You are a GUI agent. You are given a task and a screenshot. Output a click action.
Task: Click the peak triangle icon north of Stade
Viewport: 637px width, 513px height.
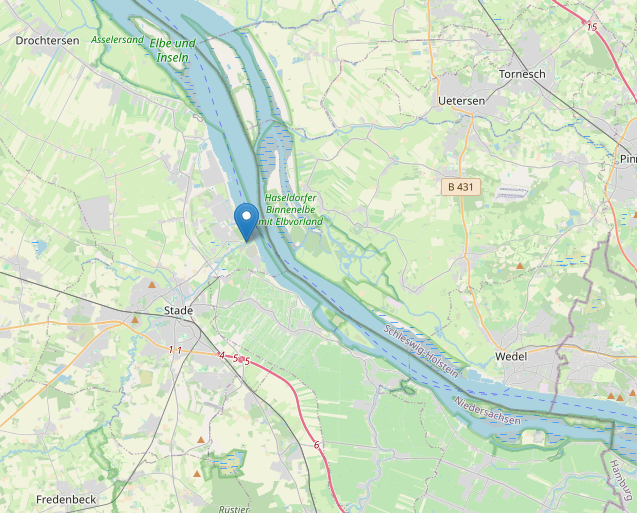[x=152, y=285]
